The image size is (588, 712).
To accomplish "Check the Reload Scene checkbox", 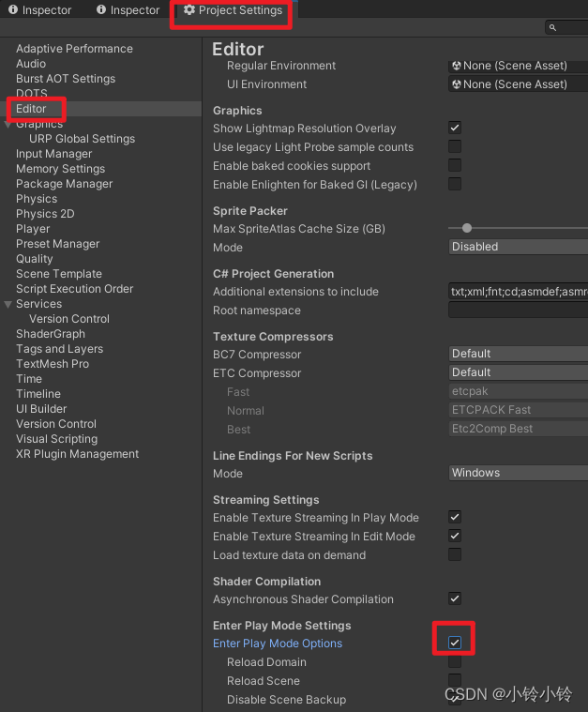I will [x=455, y=680].
